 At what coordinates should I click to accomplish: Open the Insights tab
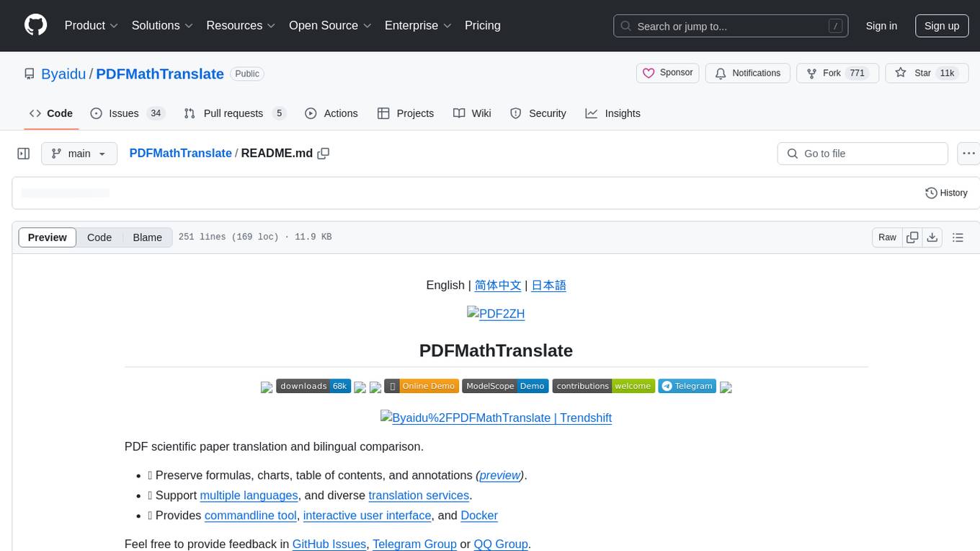point(613,113)
